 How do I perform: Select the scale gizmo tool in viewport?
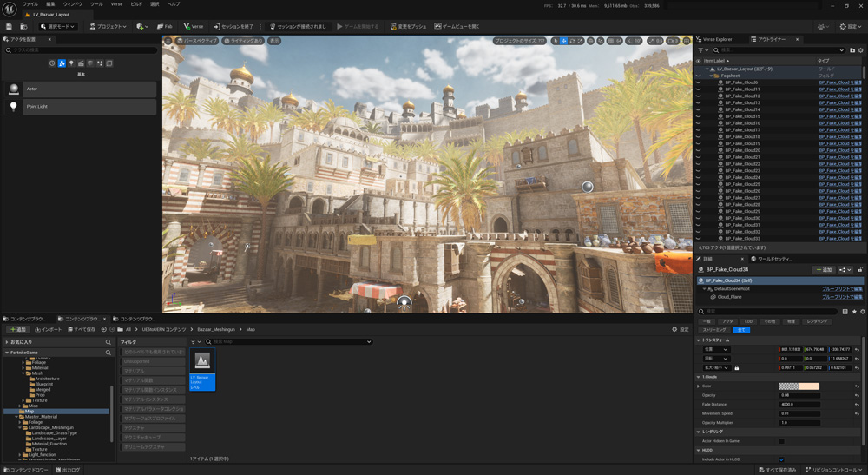580,41
